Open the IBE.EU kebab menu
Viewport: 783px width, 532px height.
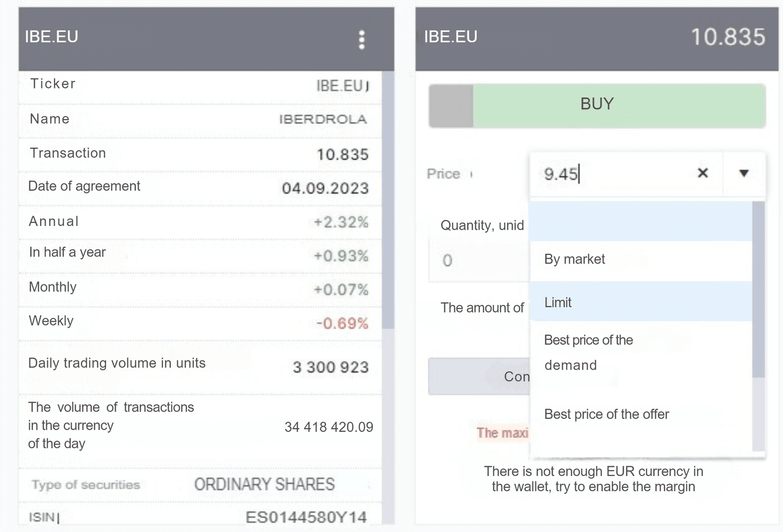coord(362,39)
